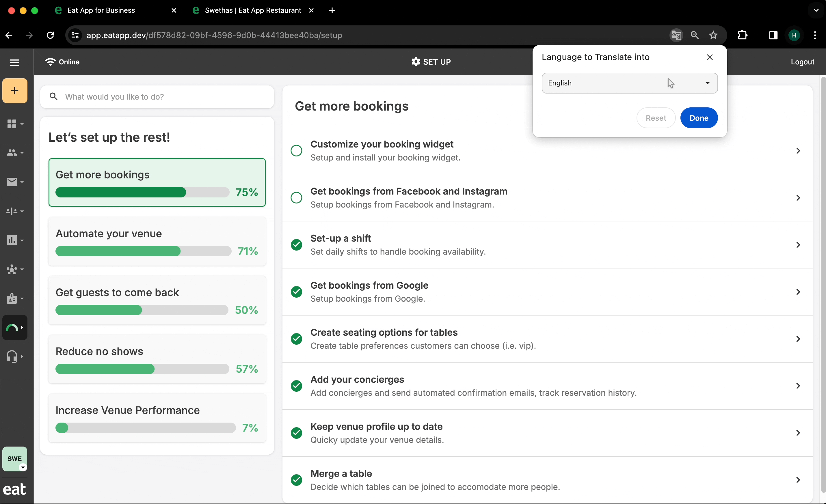Image resolution: width=826 pixels, height=504 pixels.
Task: Open the English language dropdown
Action: (x=629, y=83)
